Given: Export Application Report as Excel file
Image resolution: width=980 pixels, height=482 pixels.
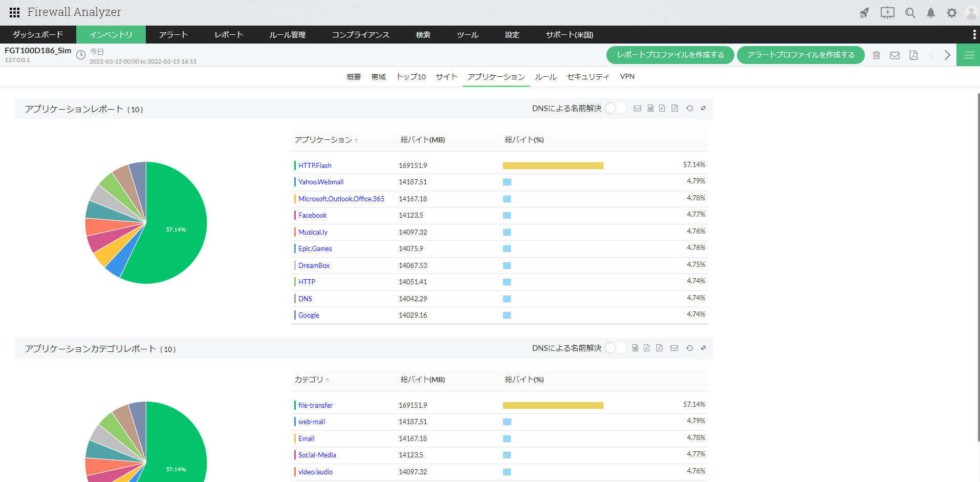Looking at the screenshot, I should point(662,108).
